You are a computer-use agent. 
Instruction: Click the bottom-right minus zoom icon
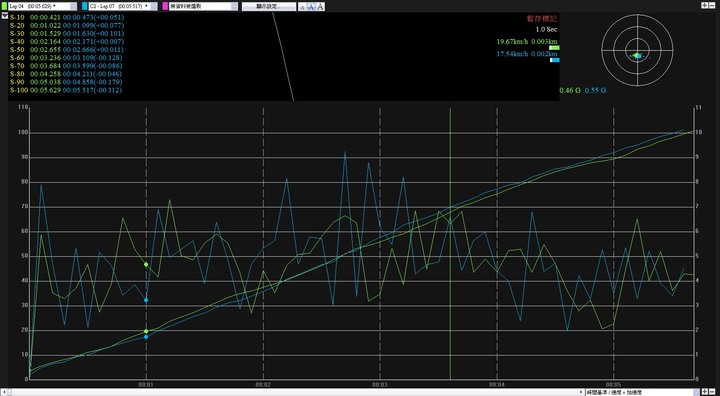[x=712, y=392]
